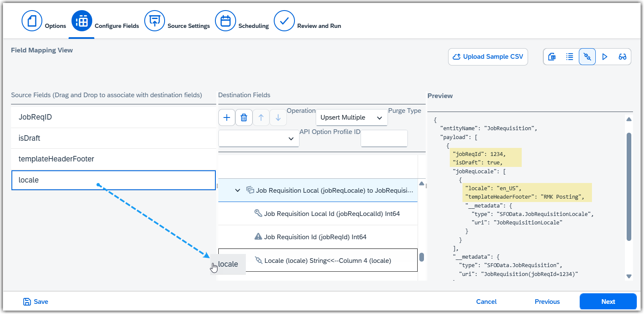Click the Preview pane scrollbar thumb
644x314 pixels.
tap(629, 186)
